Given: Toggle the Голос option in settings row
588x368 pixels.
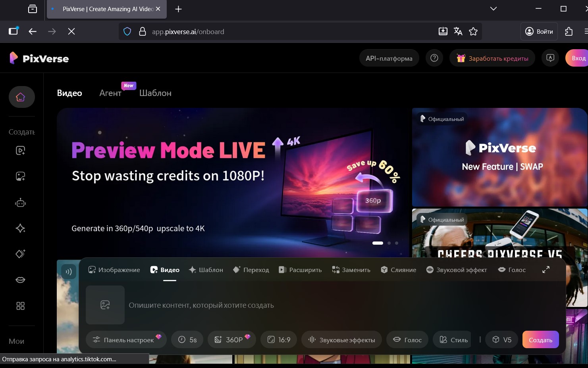Looking at the screenshot, I should click(407, 340).
